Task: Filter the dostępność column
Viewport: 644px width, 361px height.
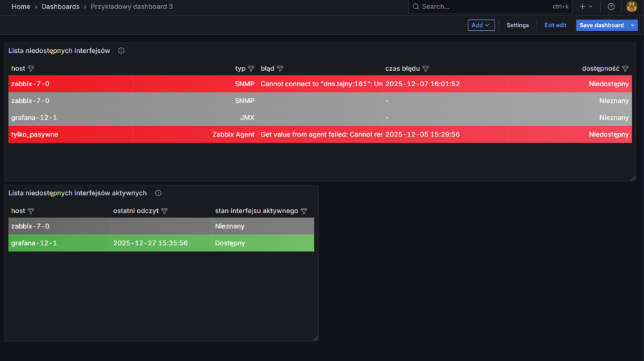Action: 625,68
